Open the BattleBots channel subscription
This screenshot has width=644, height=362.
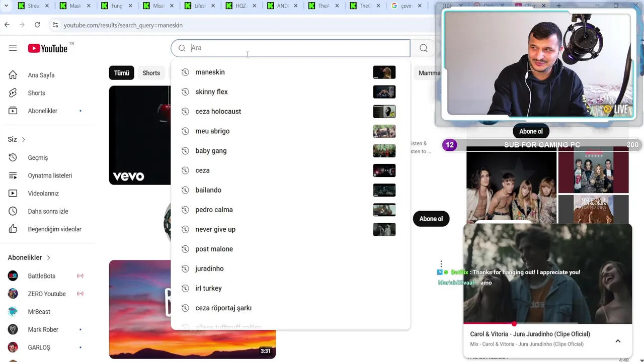pos(42,276)
